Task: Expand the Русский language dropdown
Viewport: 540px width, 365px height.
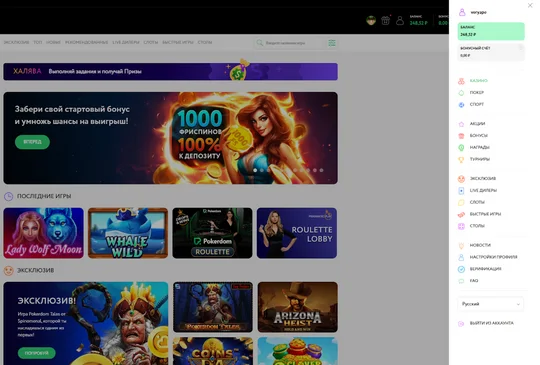Action: click(490, 304)
